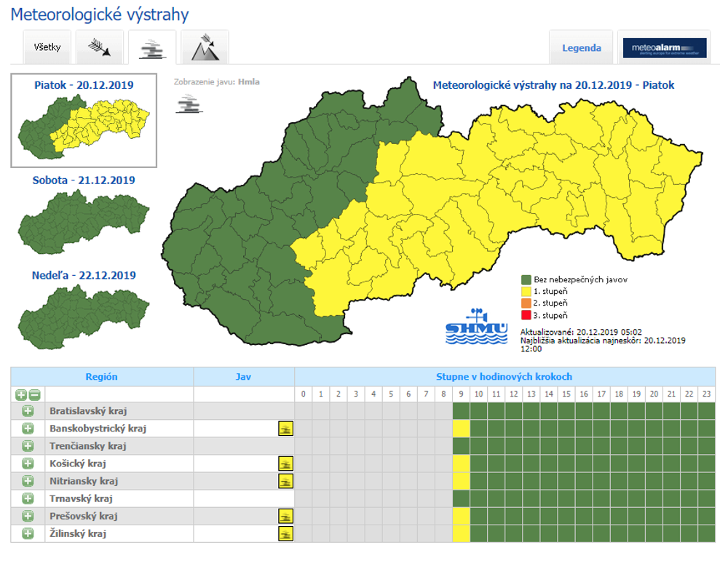Switch to the Všetky tab
728x561 pixels.
point(47,48)
